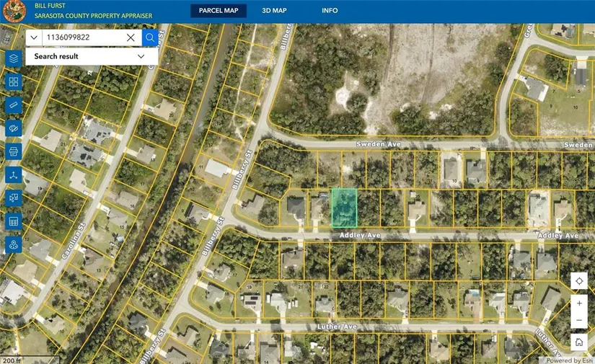
Task: Zoom in on the map
Action: 579,303
